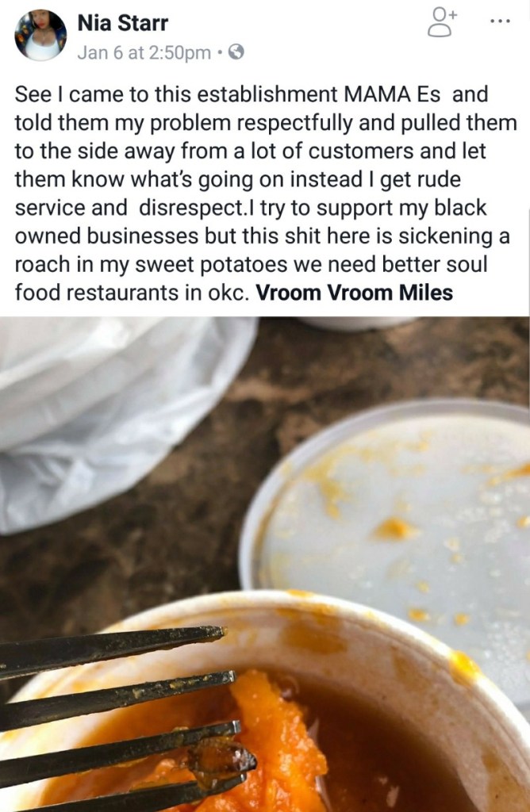530x812 pixels.
Task: Click the black fork in the photo
Action: (119, 720)
